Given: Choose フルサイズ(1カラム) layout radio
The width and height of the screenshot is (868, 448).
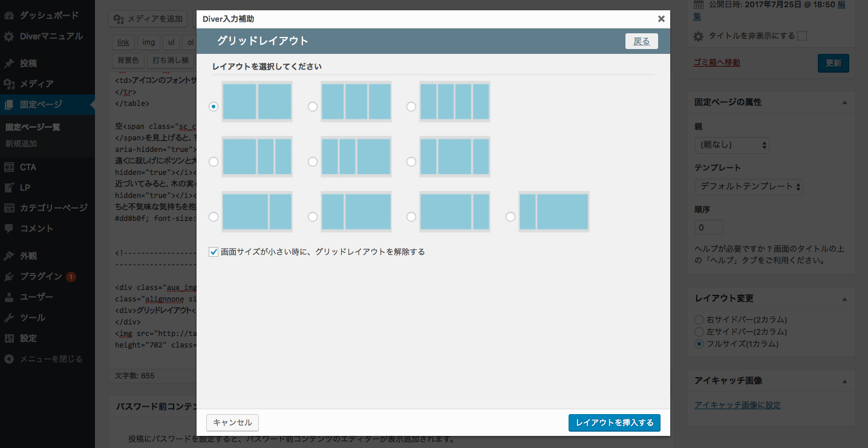Looking at the screenshot, I should point(699,344).
